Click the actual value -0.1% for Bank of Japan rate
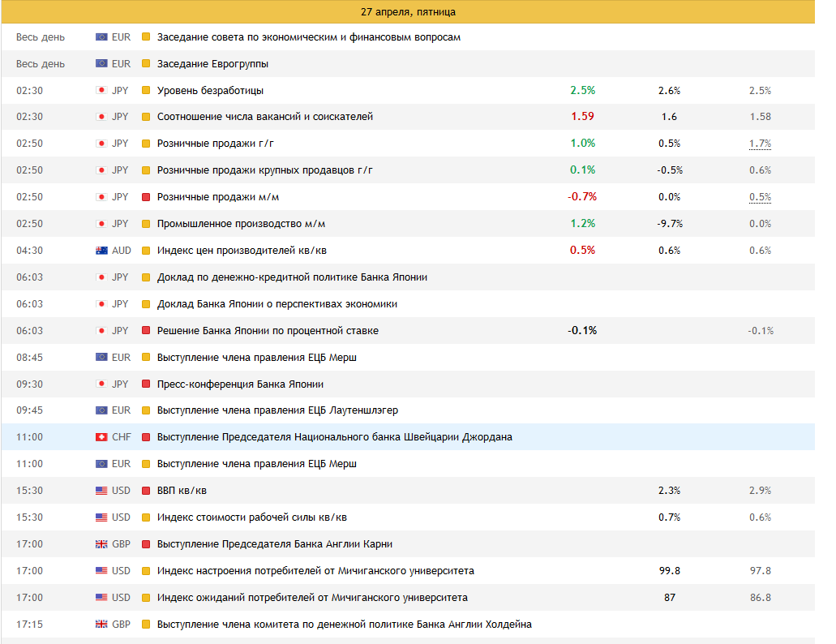 tap(582, 330)
